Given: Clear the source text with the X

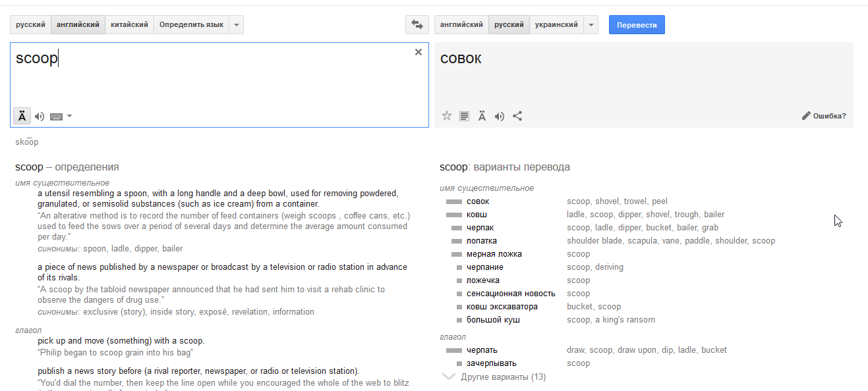Looking at the screenshot, I should (419, 52).
